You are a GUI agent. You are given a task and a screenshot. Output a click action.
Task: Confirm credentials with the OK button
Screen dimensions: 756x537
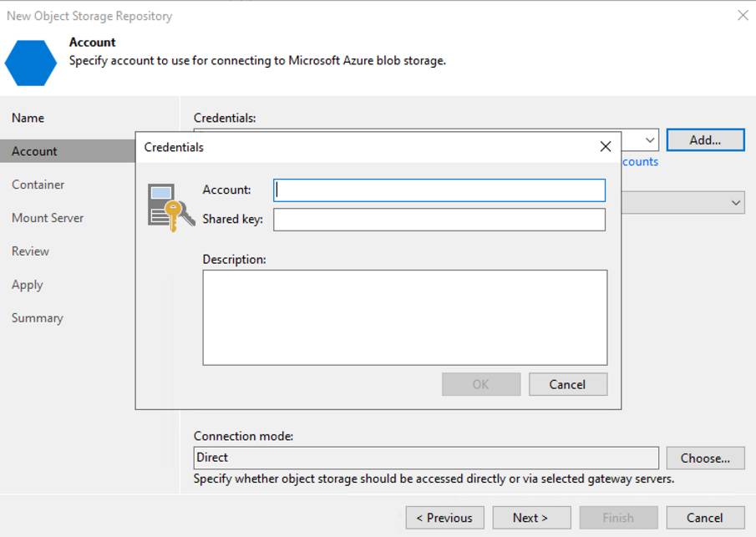pos(480,384)
